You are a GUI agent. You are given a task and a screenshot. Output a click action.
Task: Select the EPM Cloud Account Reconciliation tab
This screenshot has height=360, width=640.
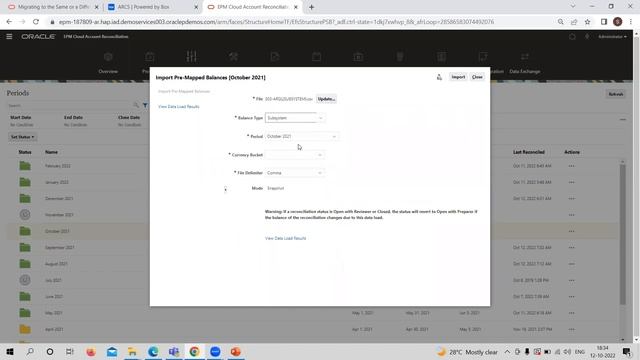point(253,7)
